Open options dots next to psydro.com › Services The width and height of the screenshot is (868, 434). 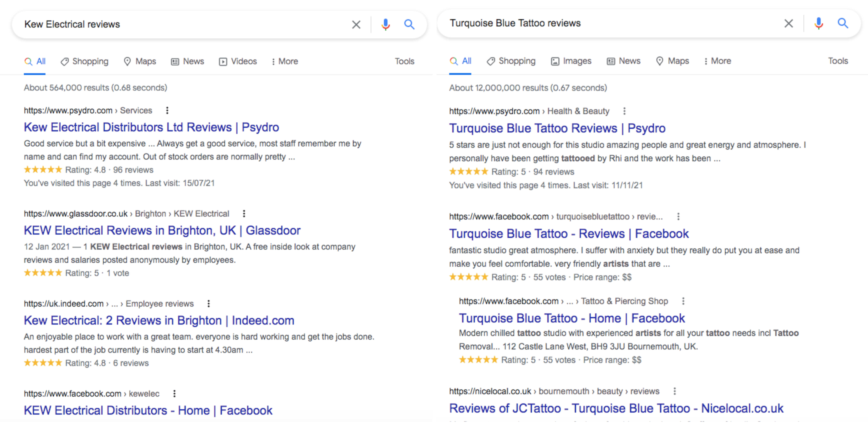[x=167, y=111]
